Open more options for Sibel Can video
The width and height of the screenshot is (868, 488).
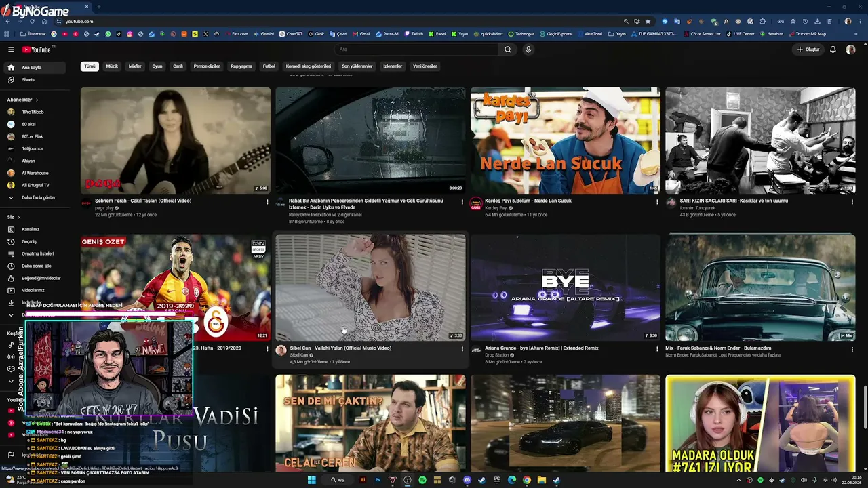(462, 349)
